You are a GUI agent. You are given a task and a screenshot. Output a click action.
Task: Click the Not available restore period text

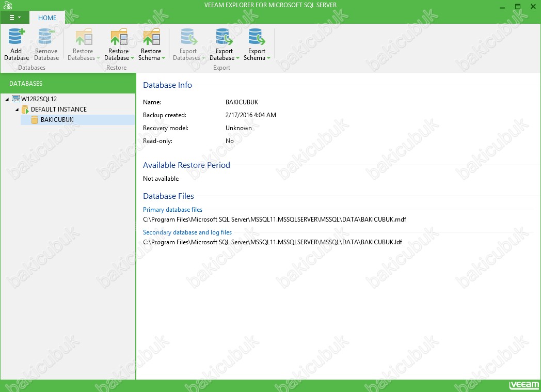pos(161,179)
